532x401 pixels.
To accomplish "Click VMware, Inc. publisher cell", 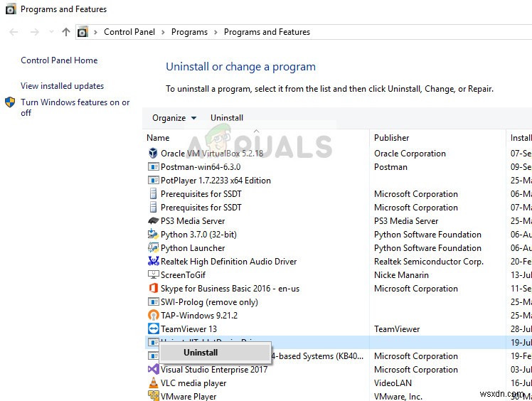I will [398, 396].
